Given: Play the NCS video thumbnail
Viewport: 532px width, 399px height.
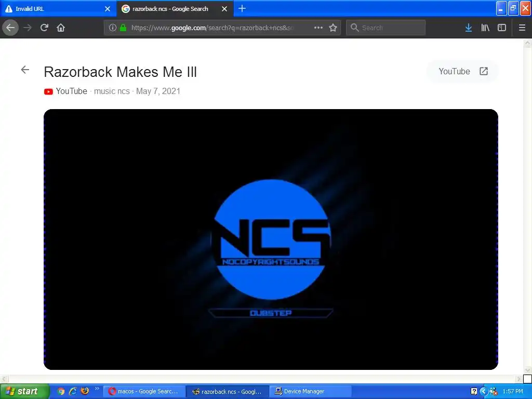Looking at the screenshot, I should click(271, 239).
